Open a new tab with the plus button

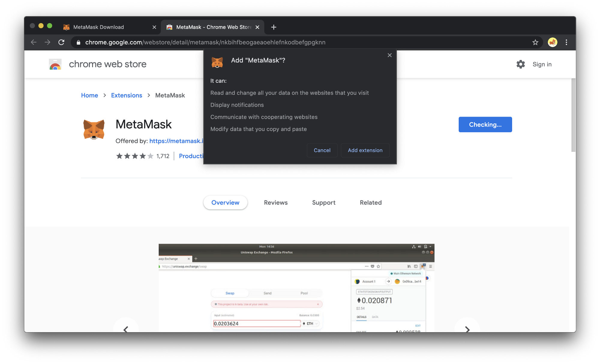[274, 27]
